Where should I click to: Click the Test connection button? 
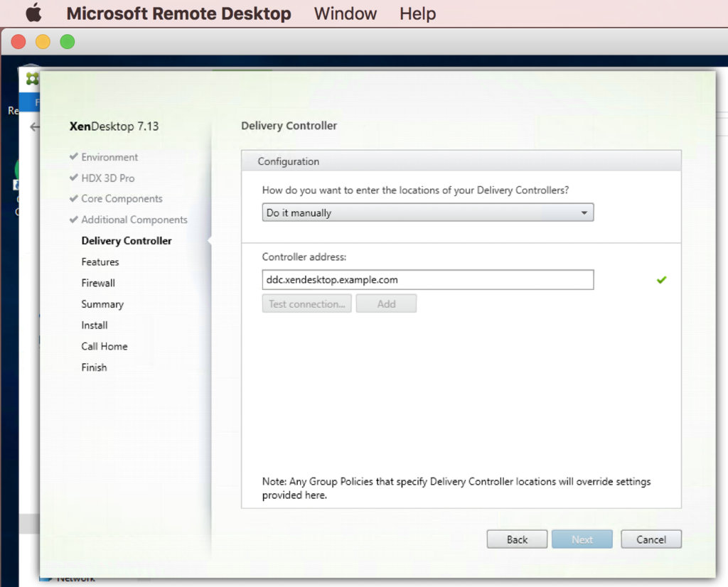(x=307, y=304)
